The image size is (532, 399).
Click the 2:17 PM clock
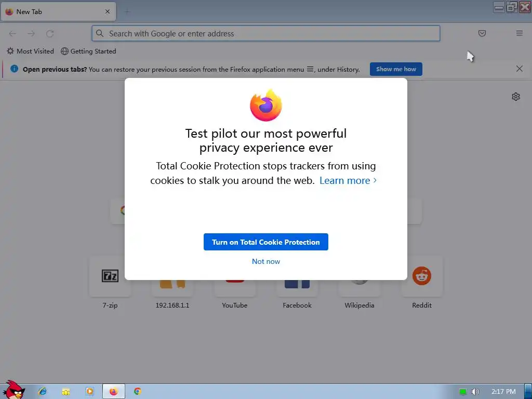tap(503, 392)
